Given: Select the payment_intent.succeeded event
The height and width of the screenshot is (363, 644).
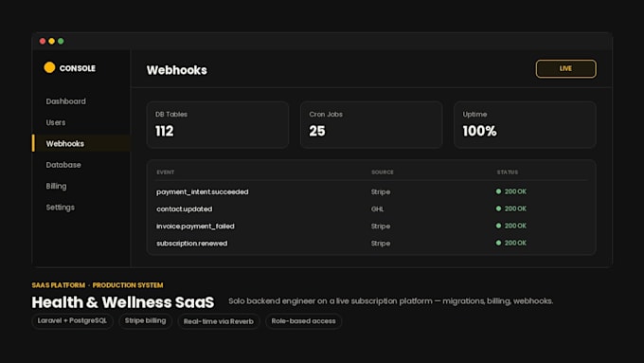Looking at the screenshot, I should [202, 192].
